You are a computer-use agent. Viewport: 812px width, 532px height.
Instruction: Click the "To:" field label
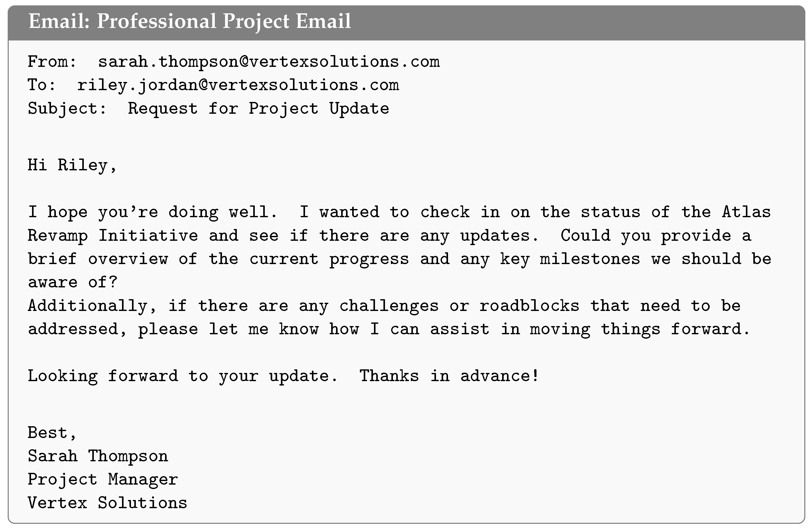point(41,85)
